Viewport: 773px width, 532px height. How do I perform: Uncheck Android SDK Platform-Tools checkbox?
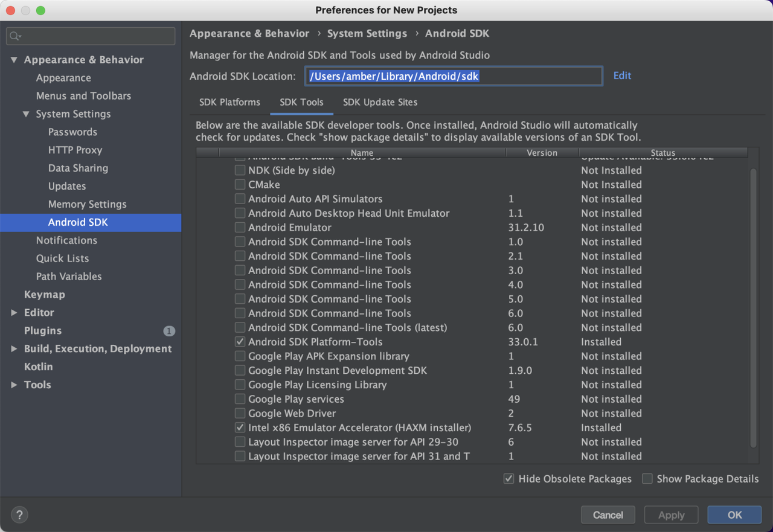[x=240, y=342]
